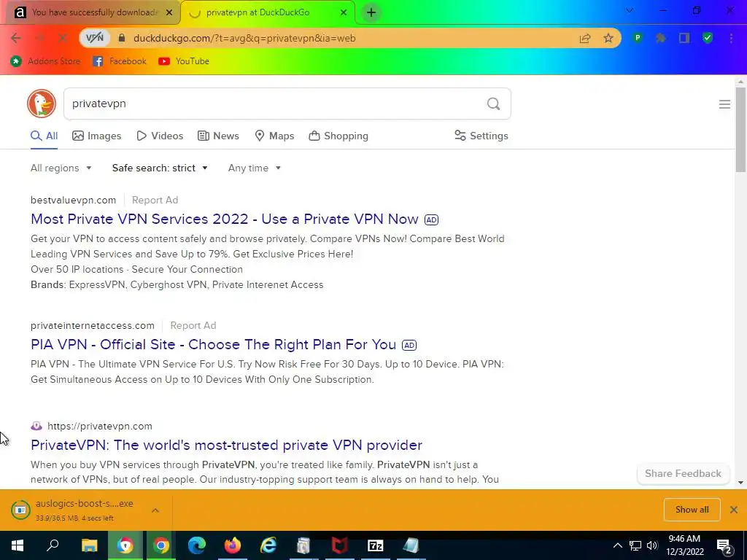Click the volume speaker tray icon

click(652, 545)
